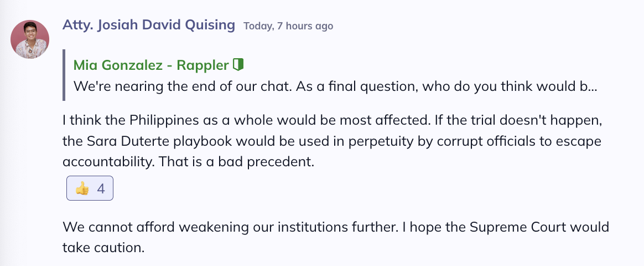Click the vertical bar beside the quoted message
This screenshot has height=266, width=644.
(64, 75)
